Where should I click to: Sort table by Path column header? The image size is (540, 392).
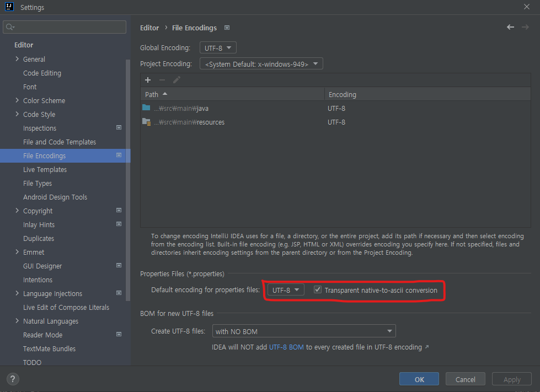coord(232,94)
